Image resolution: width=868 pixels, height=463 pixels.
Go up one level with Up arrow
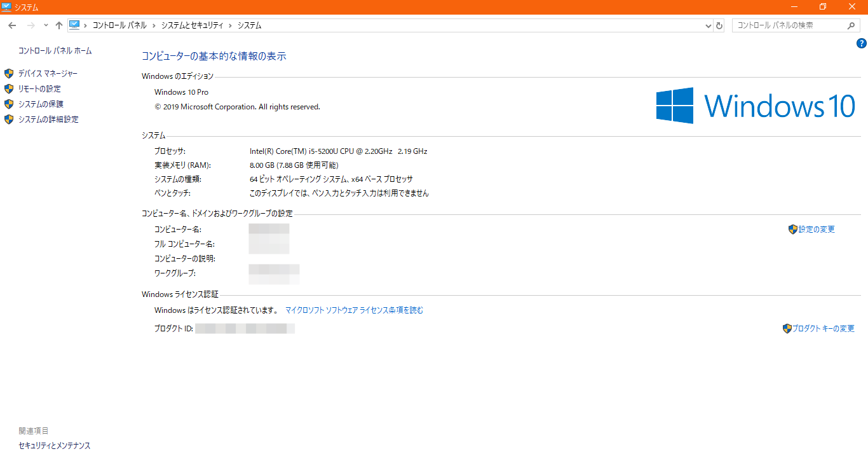point(59,25)
